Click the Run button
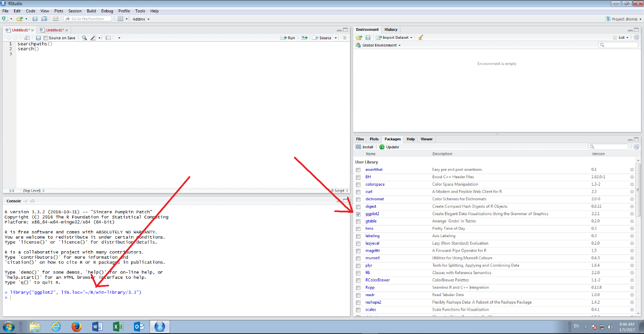Screen dimensions: 644x334 point(288,38)
